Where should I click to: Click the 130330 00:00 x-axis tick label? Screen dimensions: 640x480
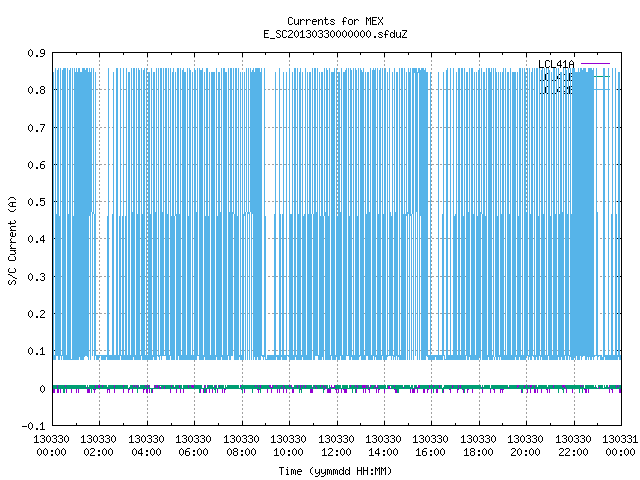coord(51,446)
